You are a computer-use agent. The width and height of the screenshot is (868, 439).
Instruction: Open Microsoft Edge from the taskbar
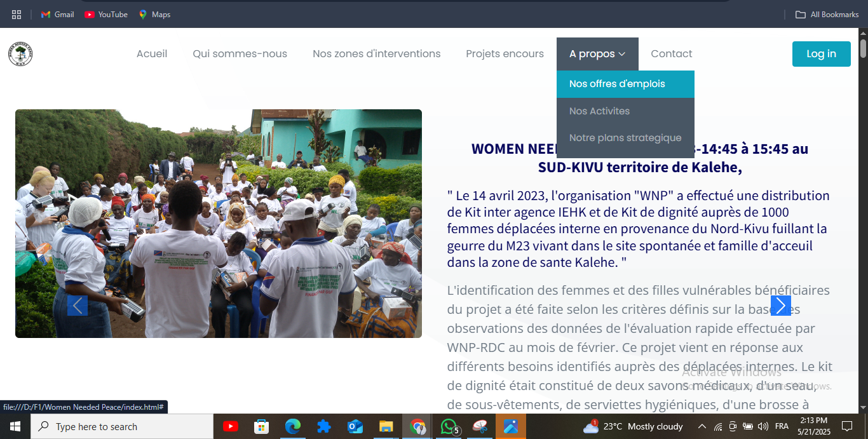coord(292,426)
